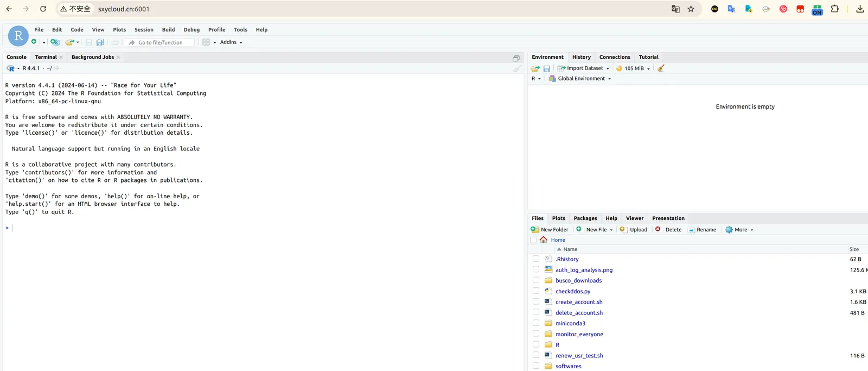Switch to the Packages tab
The image size is (868, 371).
point(585,218)
